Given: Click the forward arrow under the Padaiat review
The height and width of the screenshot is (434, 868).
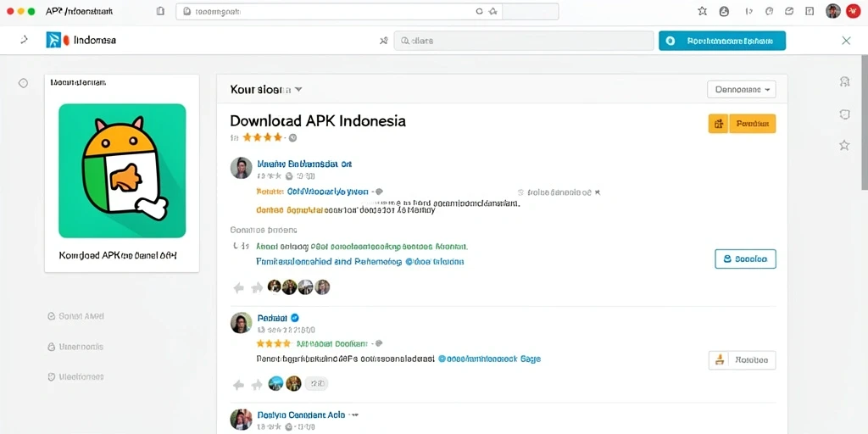Looking at the screenshot, I should click(x=257, y=384).
